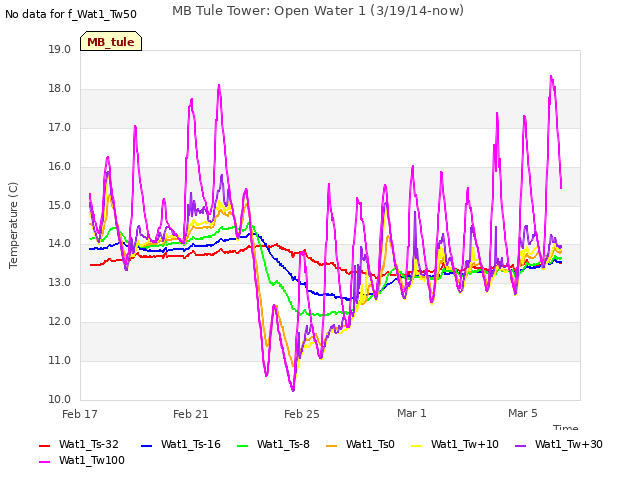Select the Wat1_Ts-32 legend label

pos(89,444)
